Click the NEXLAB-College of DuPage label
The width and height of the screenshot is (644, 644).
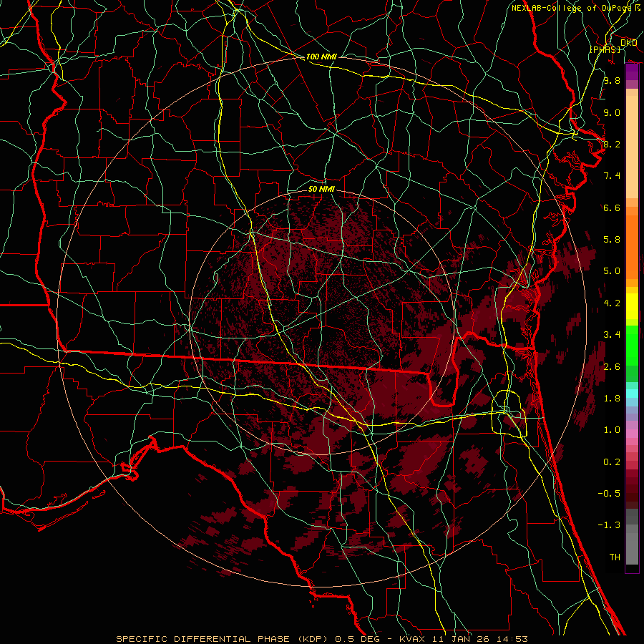(570, 8)
